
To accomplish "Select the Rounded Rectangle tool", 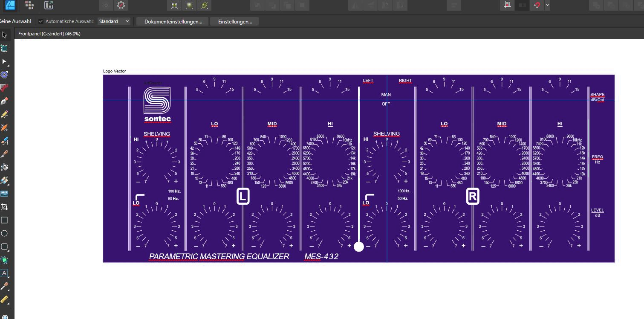I will tap(5, 246).
